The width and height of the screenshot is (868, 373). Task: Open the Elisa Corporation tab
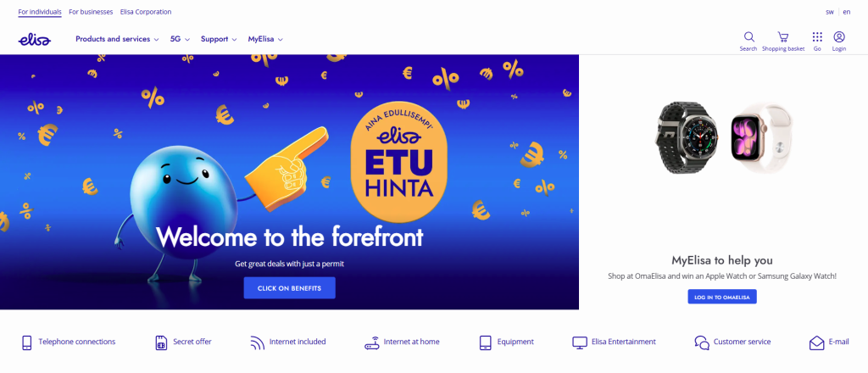pyautogui.click(x=146, y=12)
